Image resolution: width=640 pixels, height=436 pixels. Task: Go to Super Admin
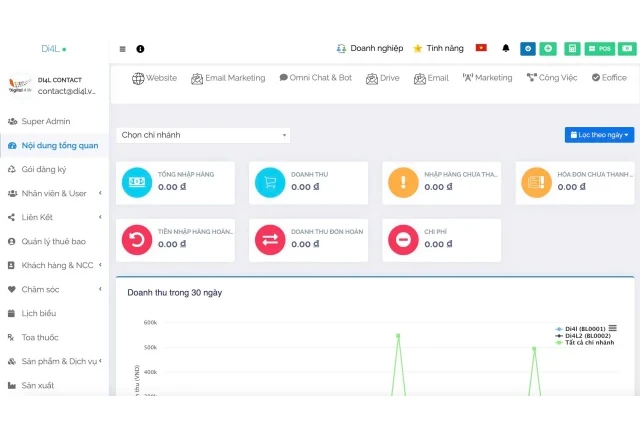54,121
